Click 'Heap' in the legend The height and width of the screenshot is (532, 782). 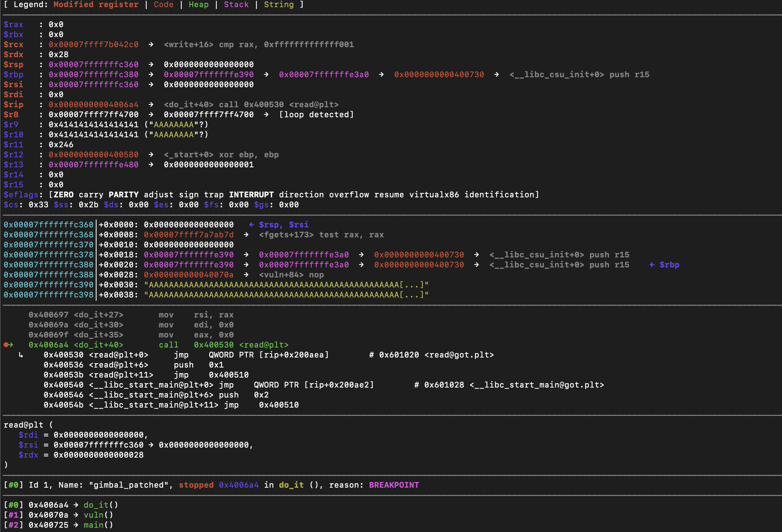pos(199,5)
